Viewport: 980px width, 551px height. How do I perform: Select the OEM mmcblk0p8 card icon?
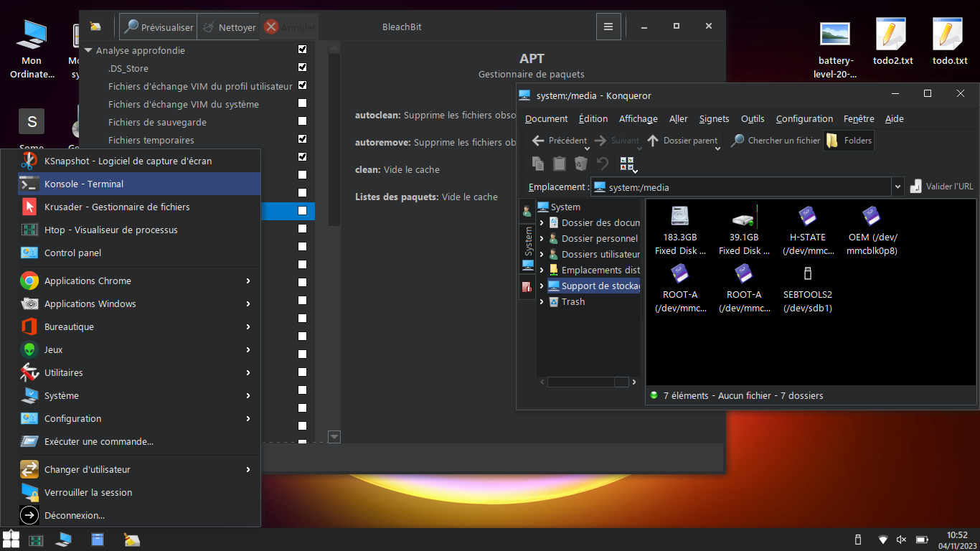872,216
